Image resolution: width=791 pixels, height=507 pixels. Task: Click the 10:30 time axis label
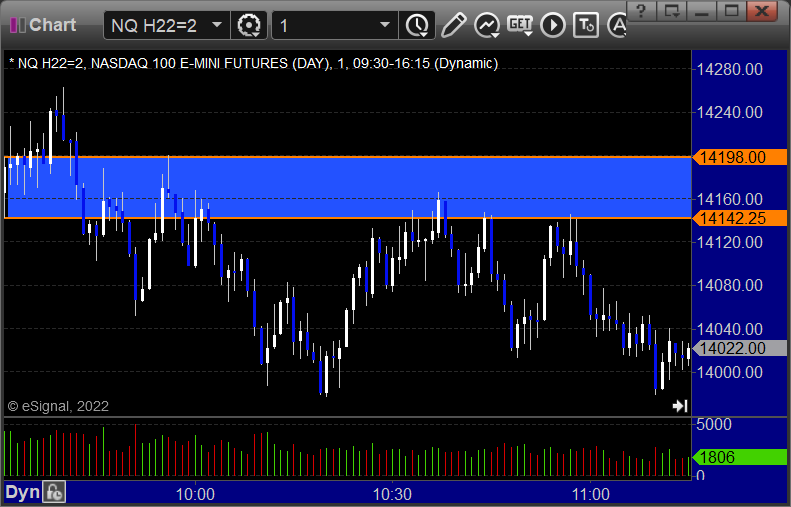392,494
